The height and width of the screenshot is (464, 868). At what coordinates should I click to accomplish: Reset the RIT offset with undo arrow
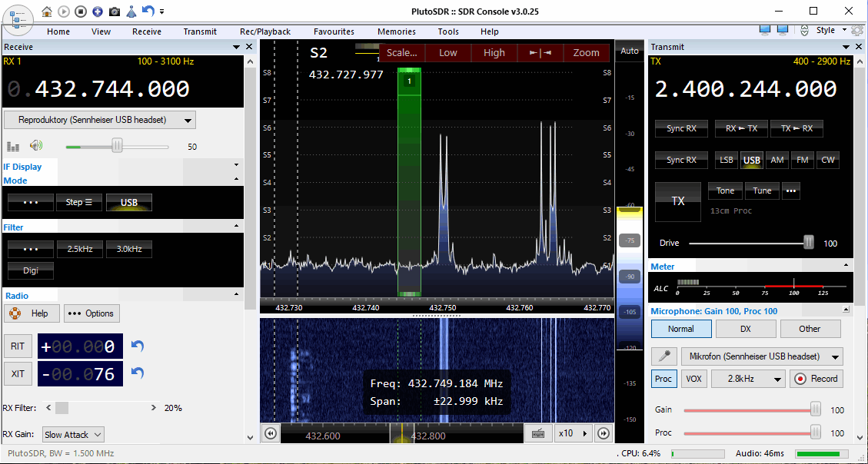point(138,346)
